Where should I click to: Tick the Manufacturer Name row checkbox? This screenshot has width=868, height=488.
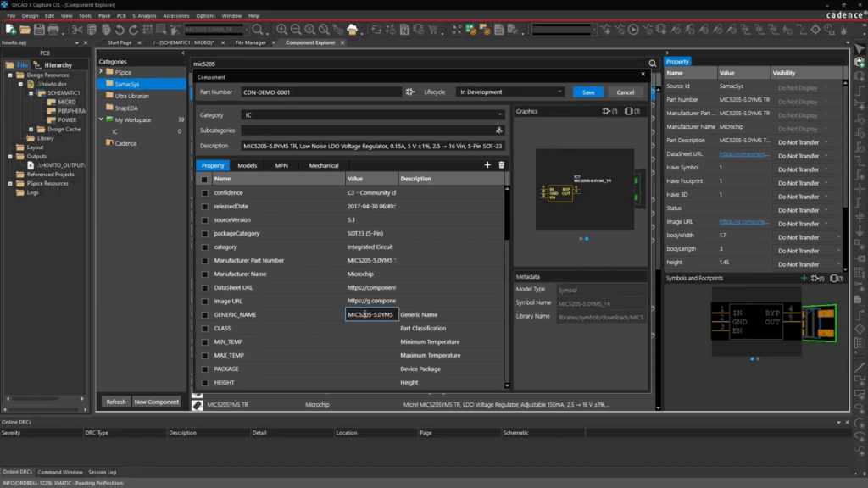[x=204, y=274]
